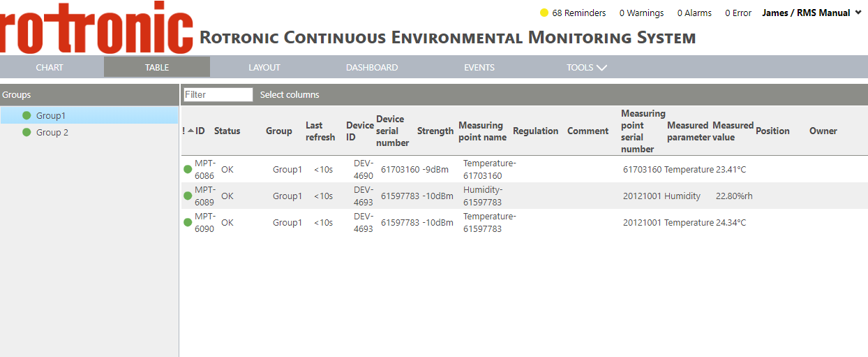Sort by Device serial number column header
This screenshot has width=868, height=357.
tap(392, 131)
